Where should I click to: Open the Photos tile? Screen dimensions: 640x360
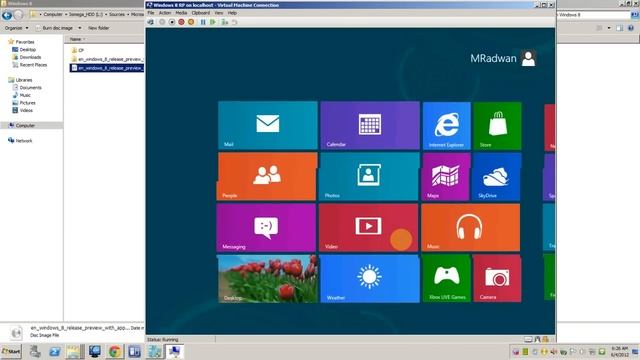[x=369, y=177]
